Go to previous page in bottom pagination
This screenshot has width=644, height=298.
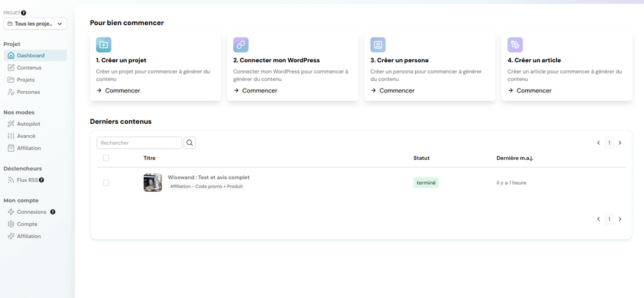(598, 219)
